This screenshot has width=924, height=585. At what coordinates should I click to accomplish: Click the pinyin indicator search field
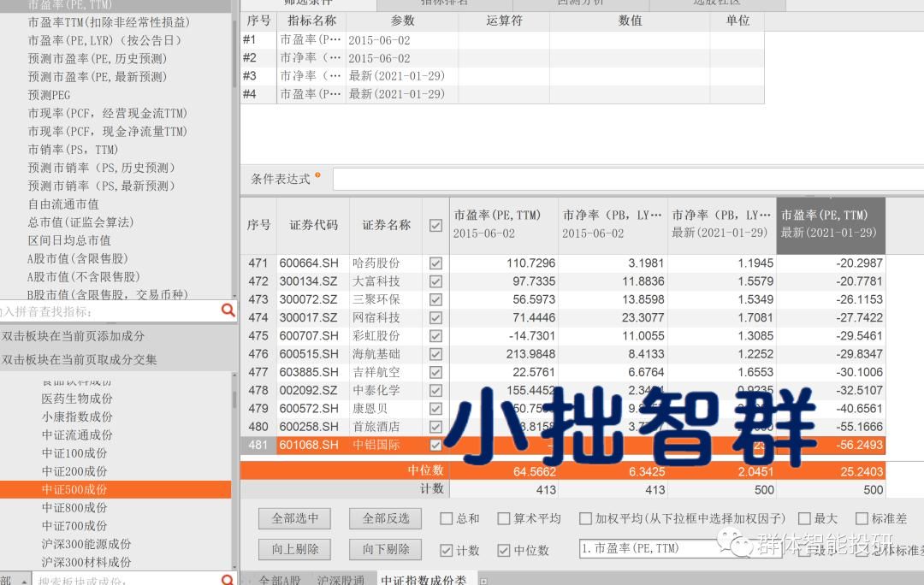(110, 311)
